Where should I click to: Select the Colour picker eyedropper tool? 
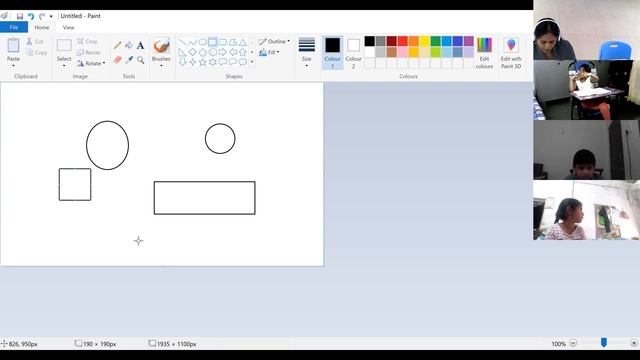[x=129, y=60]
